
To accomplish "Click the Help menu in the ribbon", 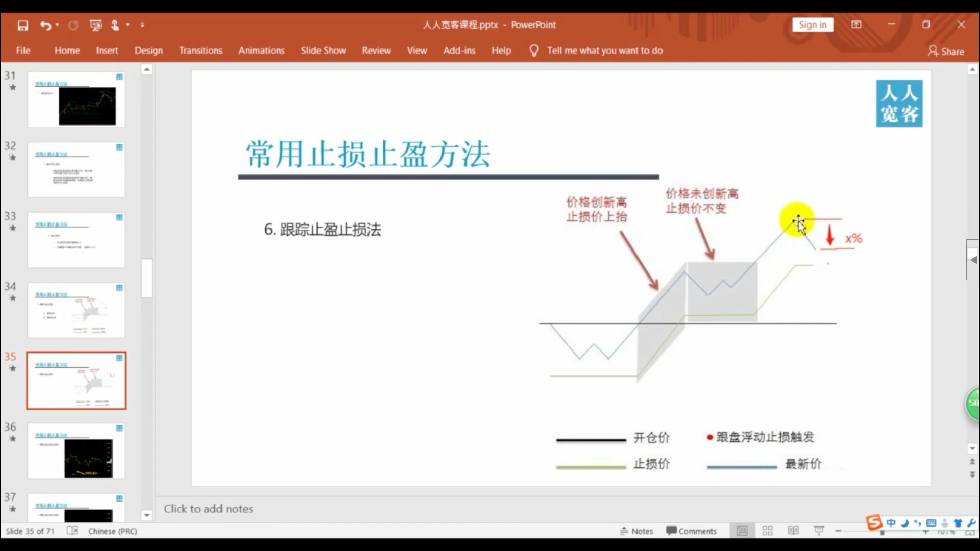I will click(x=501, y=51).
